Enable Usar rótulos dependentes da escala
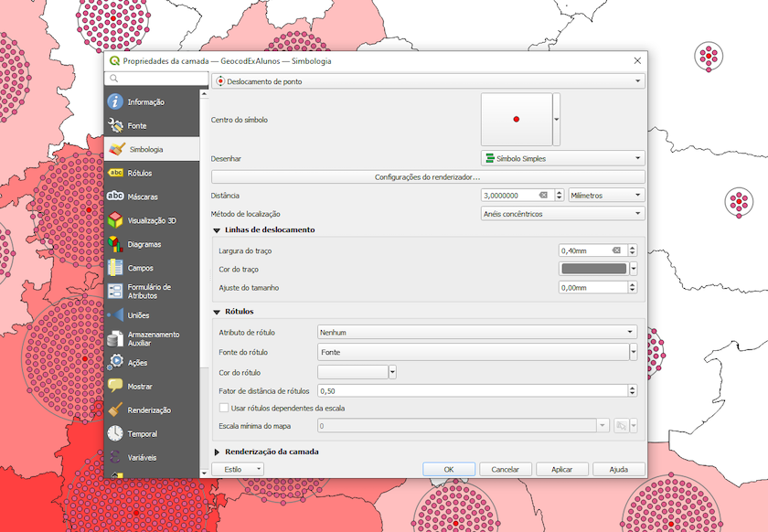The width and height of the screenshot is (768, 532). [225, 408]
